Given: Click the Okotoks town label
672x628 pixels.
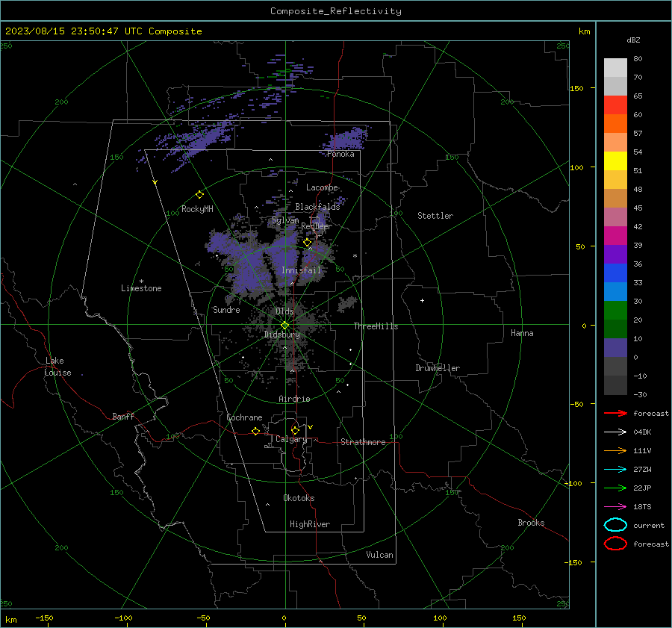Looking at the screenshot, I should (299, 498).
